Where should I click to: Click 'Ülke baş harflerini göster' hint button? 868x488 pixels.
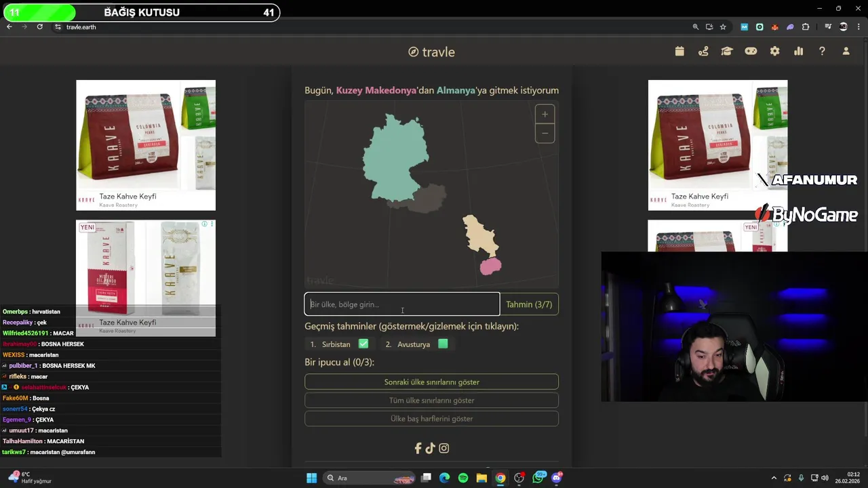(x=431, y=419)
